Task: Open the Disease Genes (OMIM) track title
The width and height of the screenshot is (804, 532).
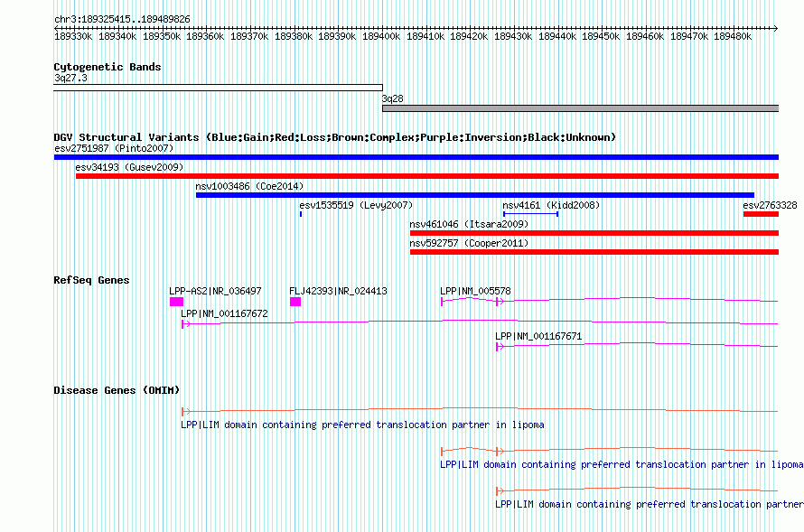Action: point(117,390)
